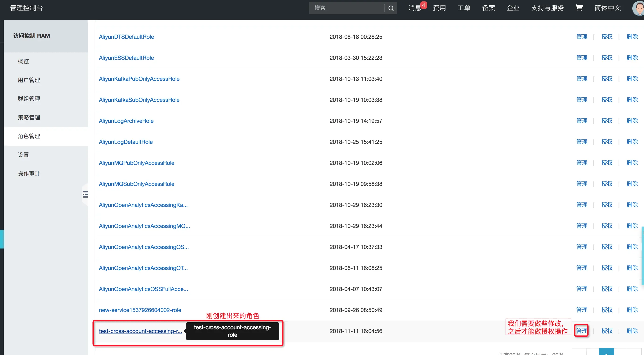Click the test-cross-account-accessing-r... role link
Viewport: 644px width, 355px height.
tap(140, 331)
